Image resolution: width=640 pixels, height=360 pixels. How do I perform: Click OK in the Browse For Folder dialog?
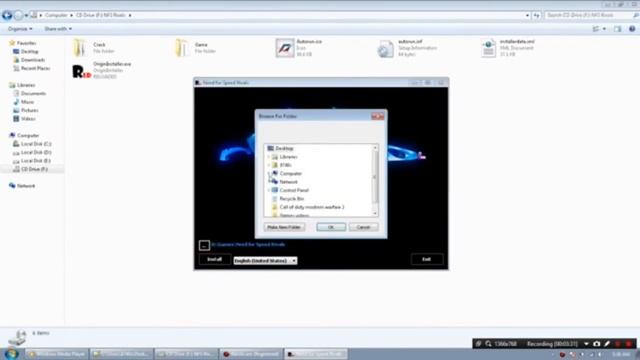click(331, 227)
